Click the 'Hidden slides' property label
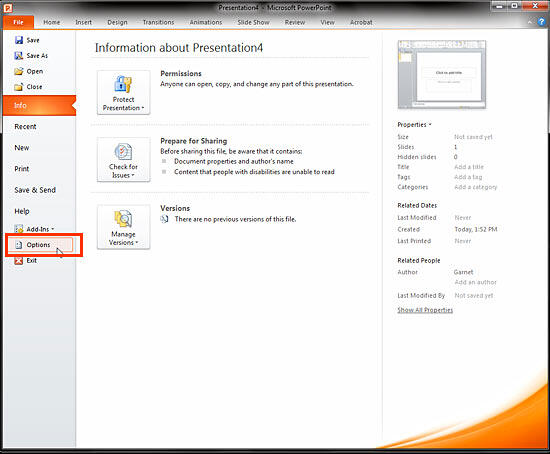The image size is (550, 454). [417, 157]
